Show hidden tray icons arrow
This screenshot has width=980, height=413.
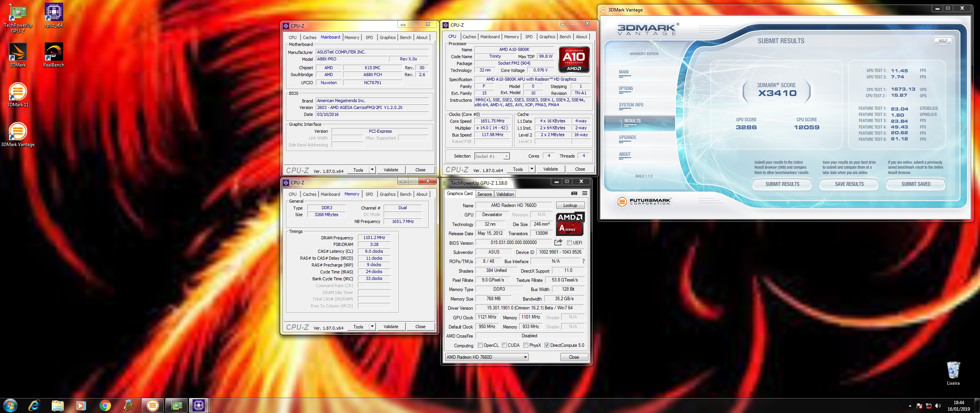click(910, 406)
